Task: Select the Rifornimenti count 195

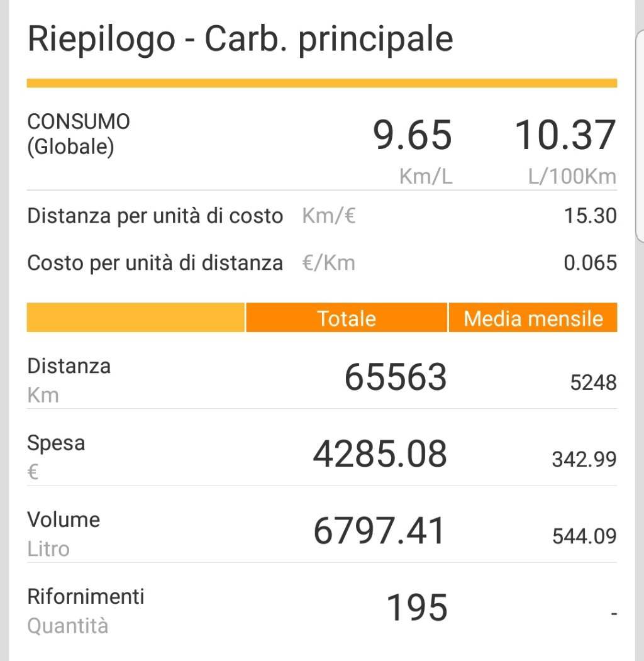Action: (416, 608)
